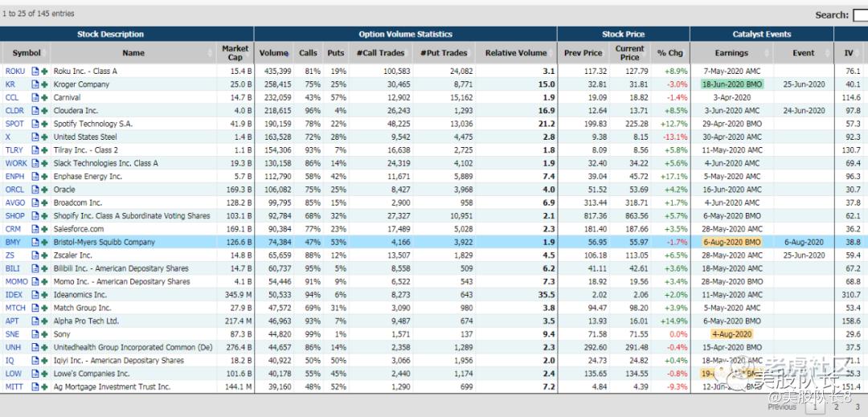
Task: Open the document icon for IDEX
Action: [x=35, y=295]
